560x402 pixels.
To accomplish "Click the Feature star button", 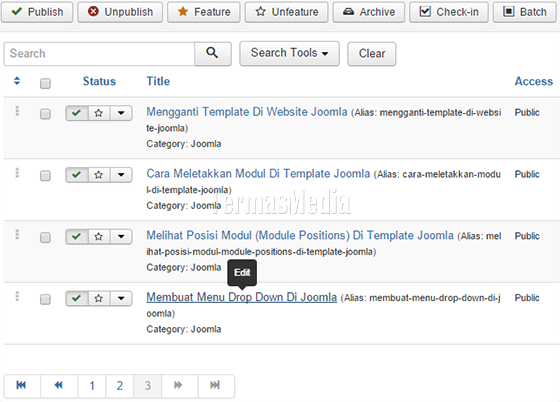I will point(204,12).
